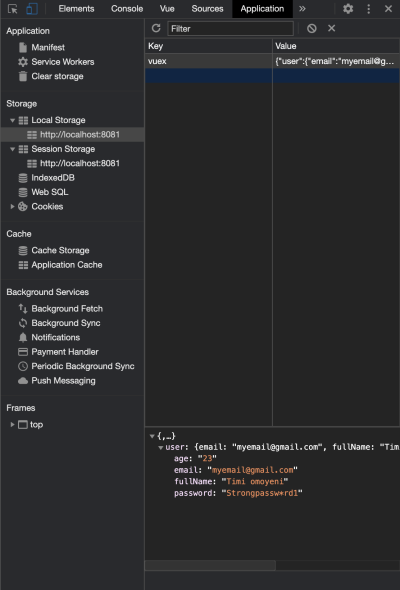
Task: Click the password value in preview
Action: [262, 493]
